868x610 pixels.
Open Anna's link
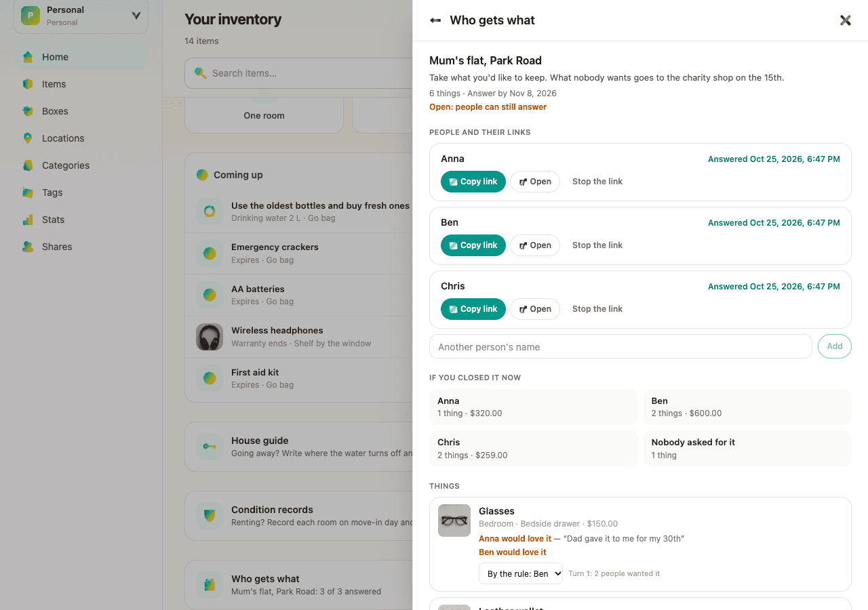[535, 182]
